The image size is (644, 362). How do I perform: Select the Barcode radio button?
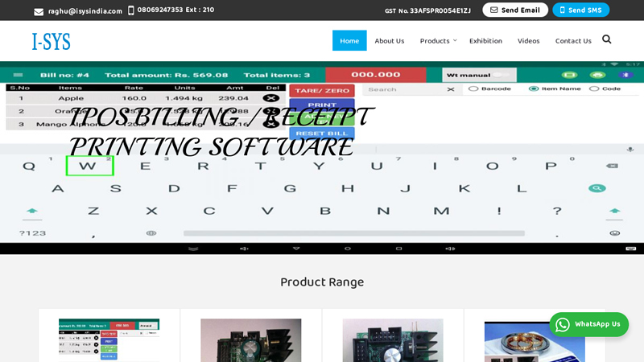coord(473,88)
